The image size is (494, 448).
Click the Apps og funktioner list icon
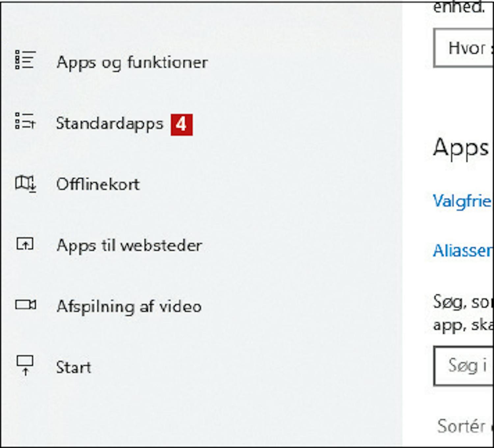[x=25, y=60]
